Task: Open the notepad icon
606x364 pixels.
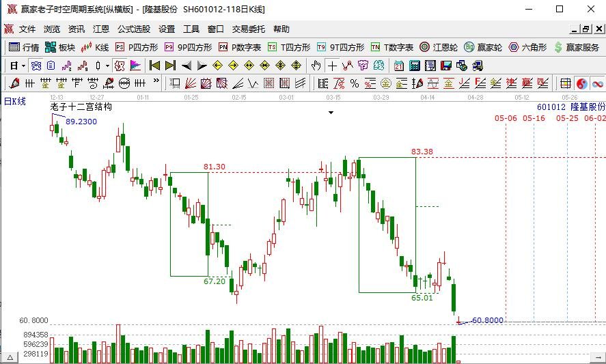Action: [x=430, y=66]
